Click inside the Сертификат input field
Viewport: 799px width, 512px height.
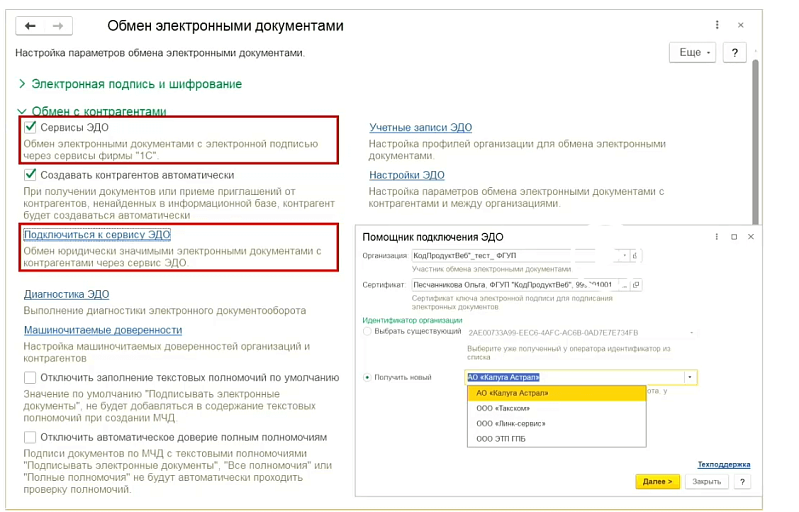tap(515, 285)
